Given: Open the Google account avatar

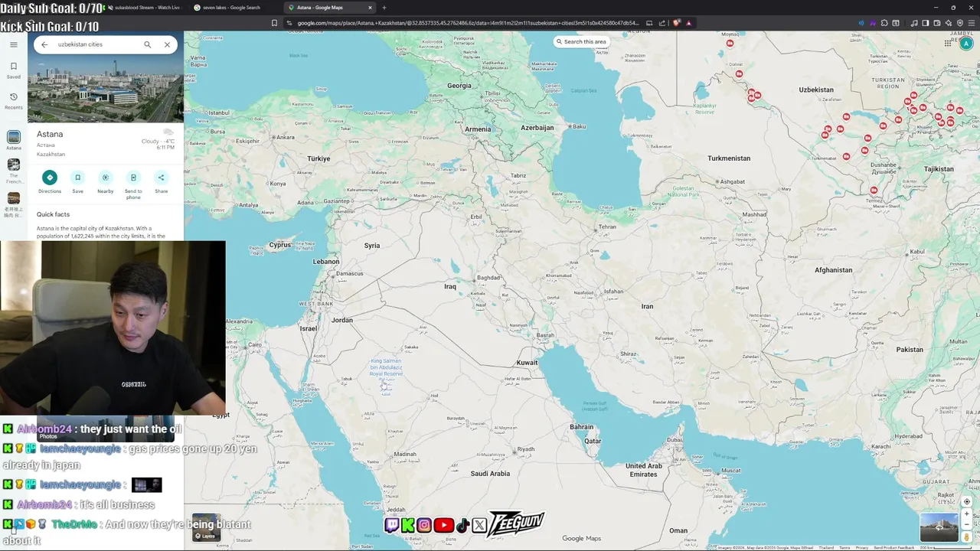Looking at the screenshot, I should point(966,44).
